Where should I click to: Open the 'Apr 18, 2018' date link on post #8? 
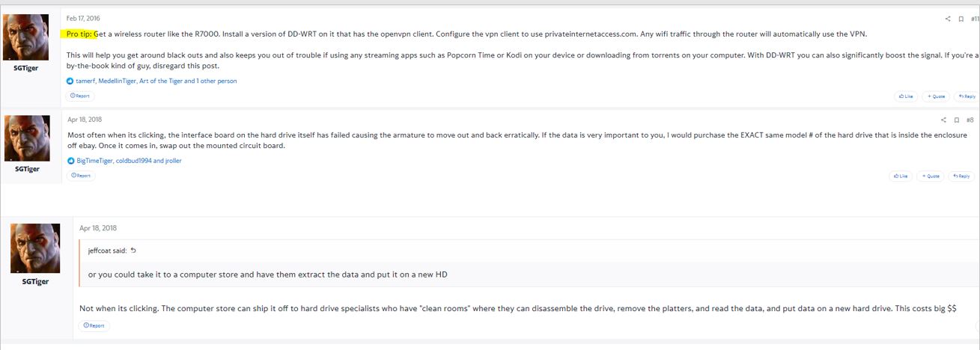[x=84, y=119]
